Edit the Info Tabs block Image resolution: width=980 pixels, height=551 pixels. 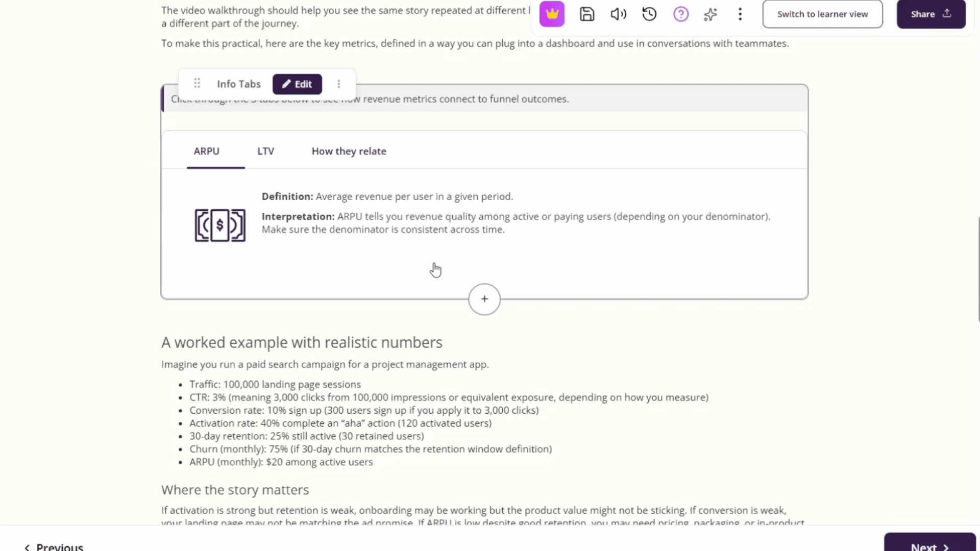pos(297,84)
